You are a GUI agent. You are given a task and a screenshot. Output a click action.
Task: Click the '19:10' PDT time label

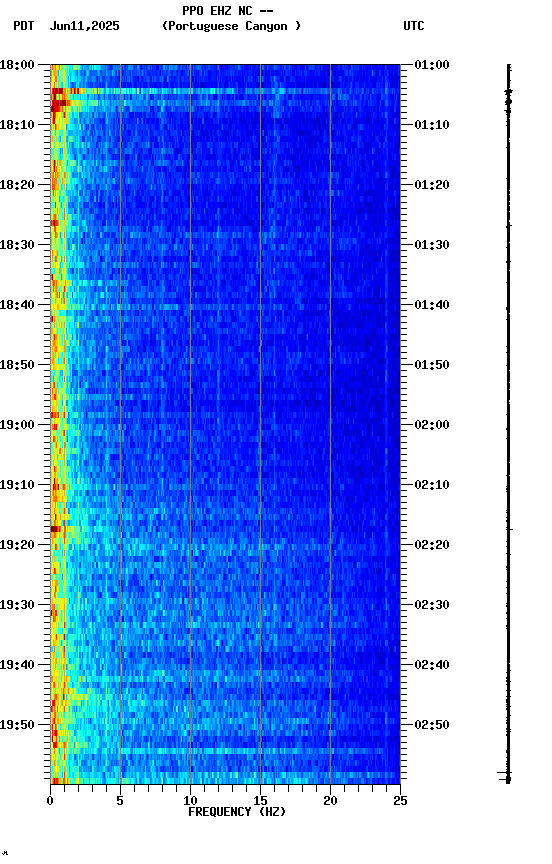point(17,485)
